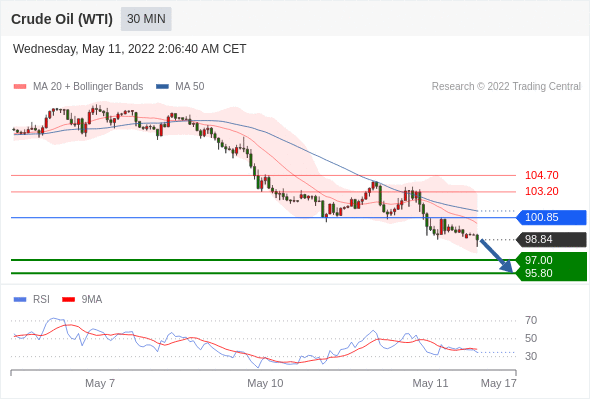Click the blue downward trend arrow
The height and width of the screenshot is (400, 590).
(497, 256)
